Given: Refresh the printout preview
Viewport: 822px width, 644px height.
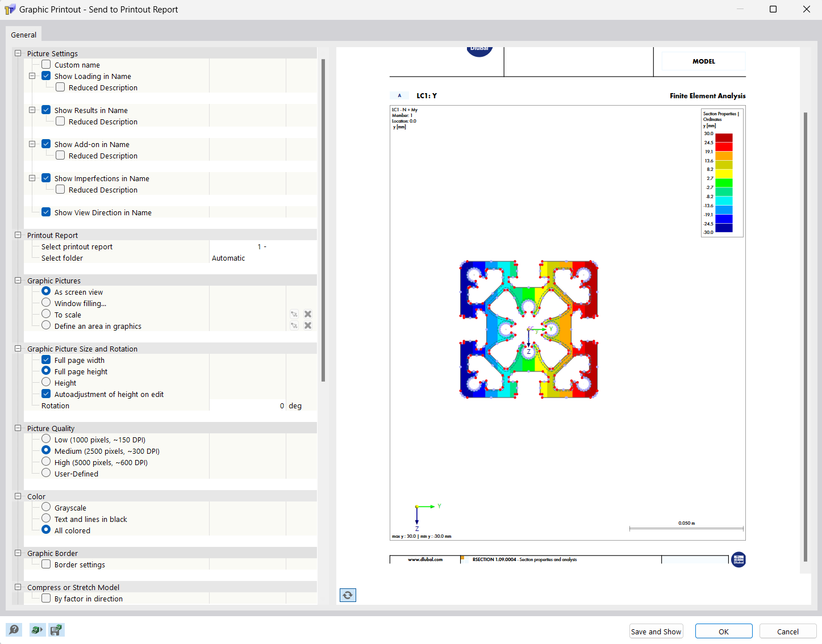Looking at the screenshot, I should point(348,595).
